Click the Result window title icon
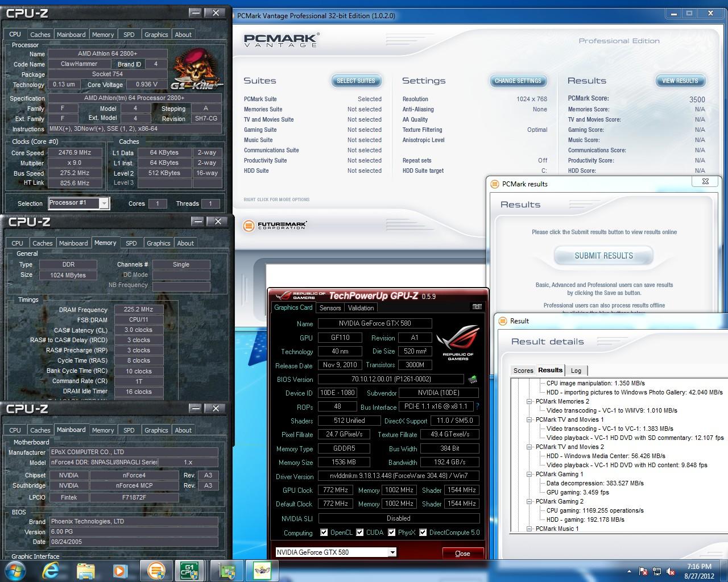This screenshot has height=582, width=728. [x=502, y=321]
